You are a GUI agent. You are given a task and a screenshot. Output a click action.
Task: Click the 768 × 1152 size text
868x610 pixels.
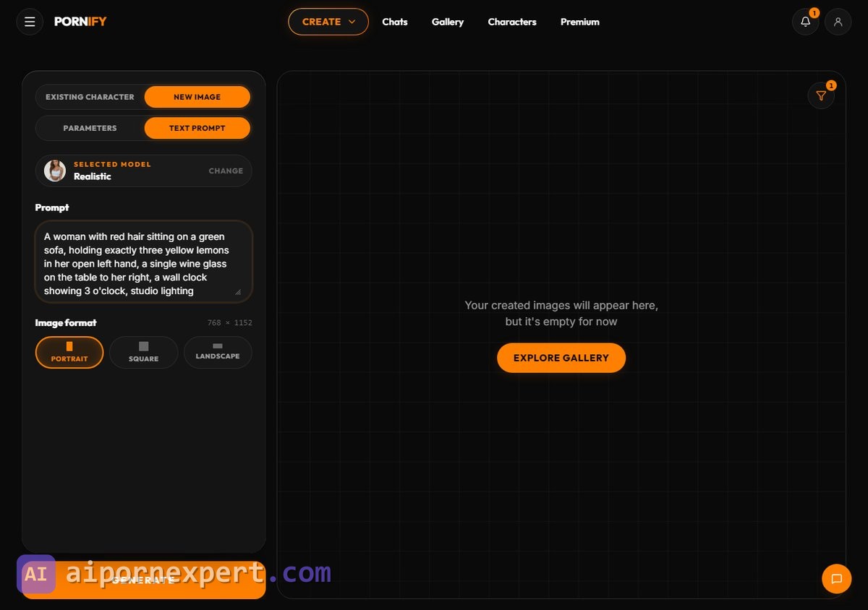tap(230, 323)
